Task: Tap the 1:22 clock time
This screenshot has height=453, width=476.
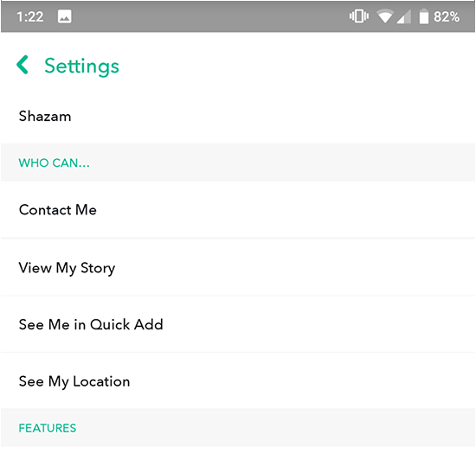Action: pyautogui.click(x=29, y=16)
